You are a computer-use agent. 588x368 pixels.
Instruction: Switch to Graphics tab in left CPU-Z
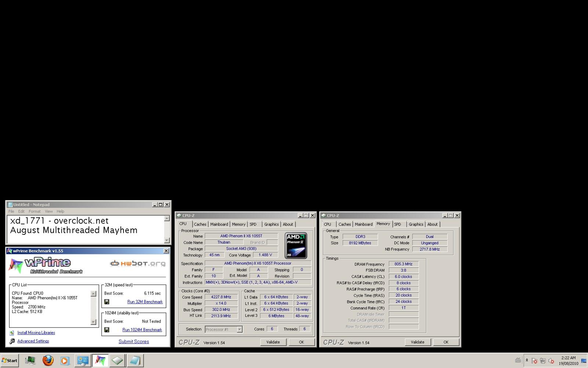[x=271, y=224]
